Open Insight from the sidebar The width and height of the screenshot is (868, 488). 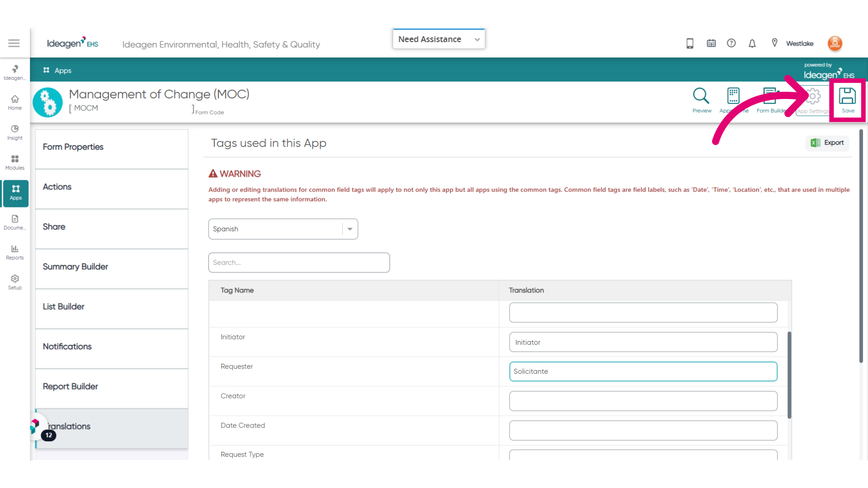point(15,132)
